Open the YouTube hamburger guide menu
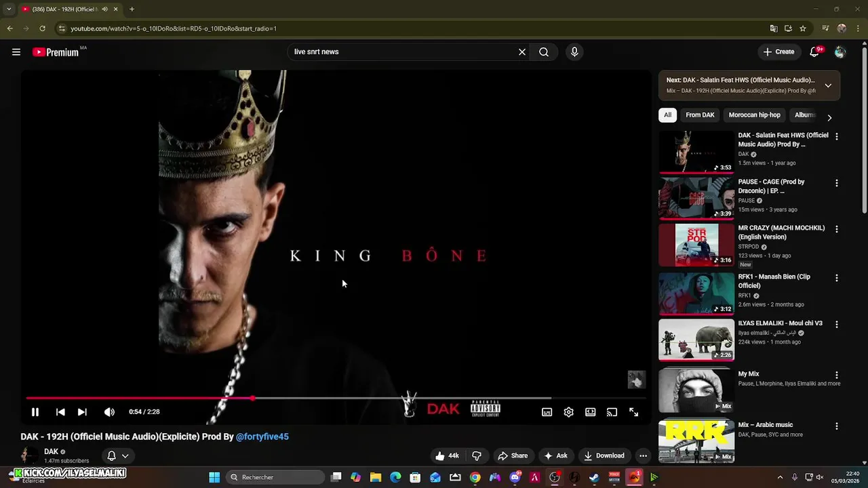 click(16, 52)
